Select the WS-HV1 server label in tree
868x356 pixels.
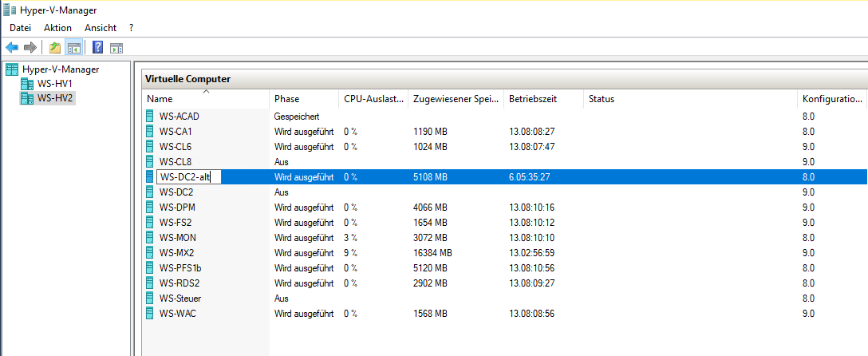(x=55, y=84)
